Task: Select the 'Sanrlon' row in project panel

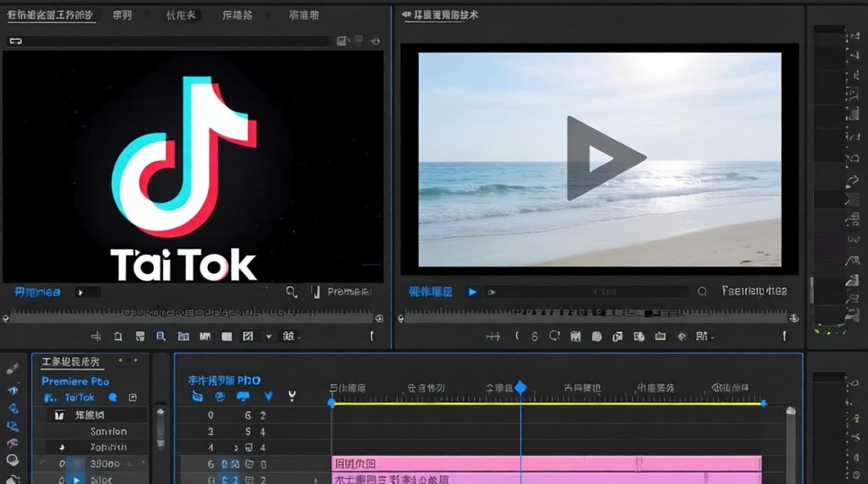Action: click(x=108, y=431)
